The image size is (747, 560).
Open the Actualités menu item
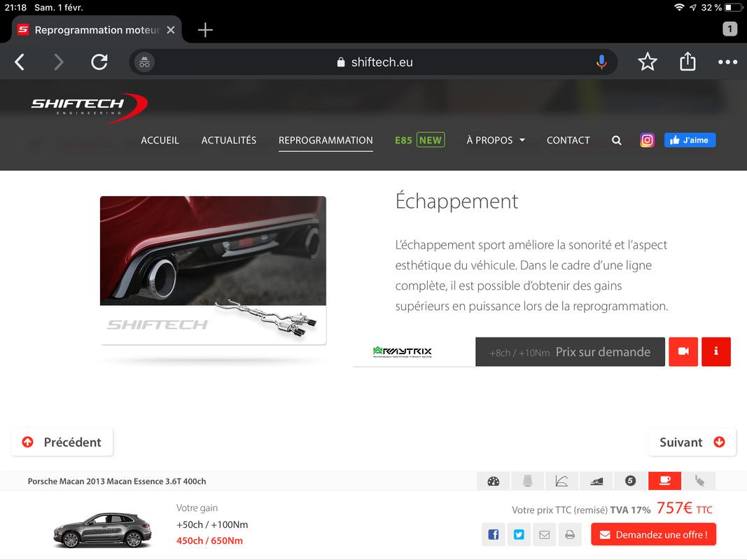tap(229, 141)
